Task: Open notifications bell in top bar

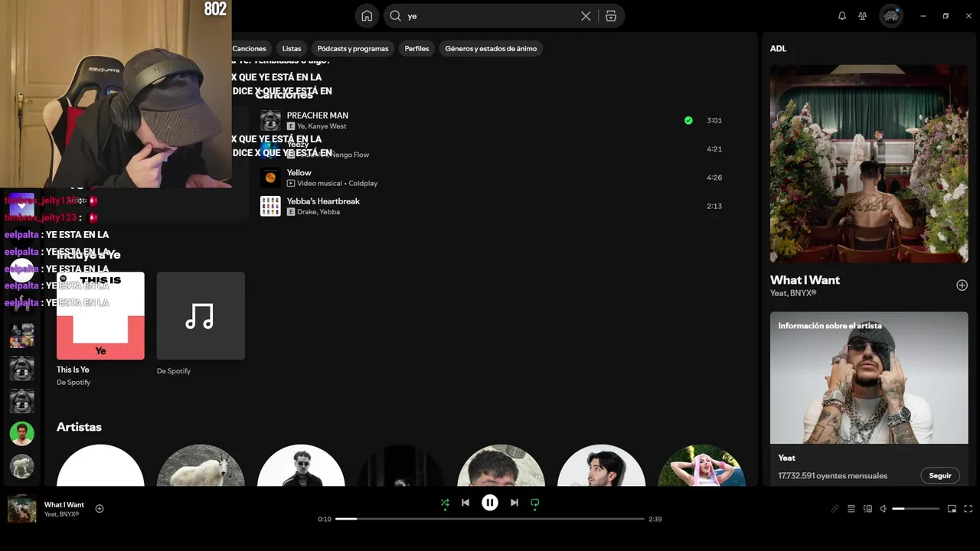Action: coord(842,16)
